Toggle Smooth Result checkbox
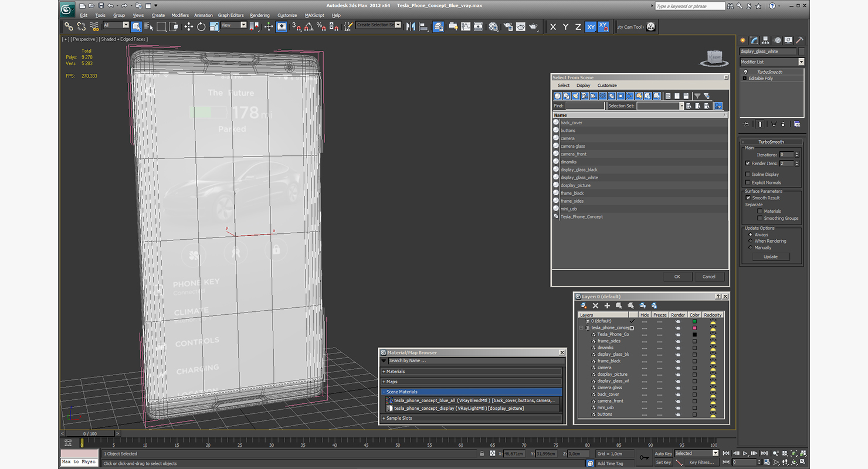Image resolution: width=868 pixels, height=469 pixels. coord(748,198)
